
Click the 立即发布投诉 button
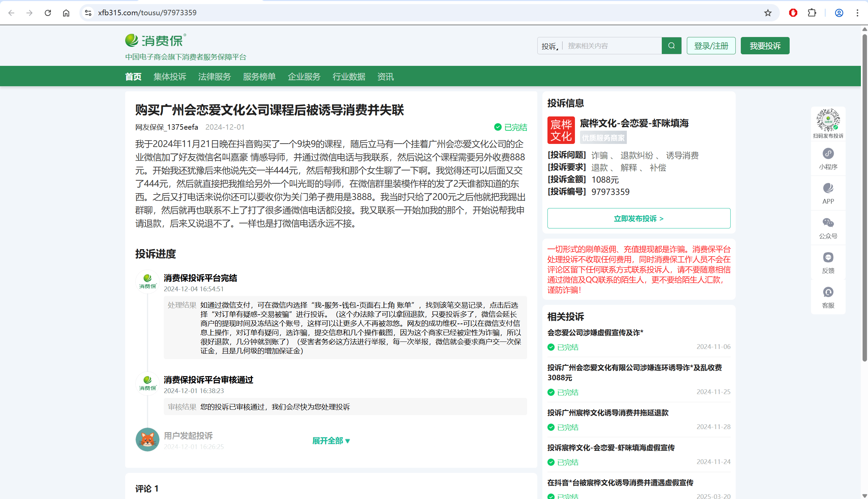point(639,218)
